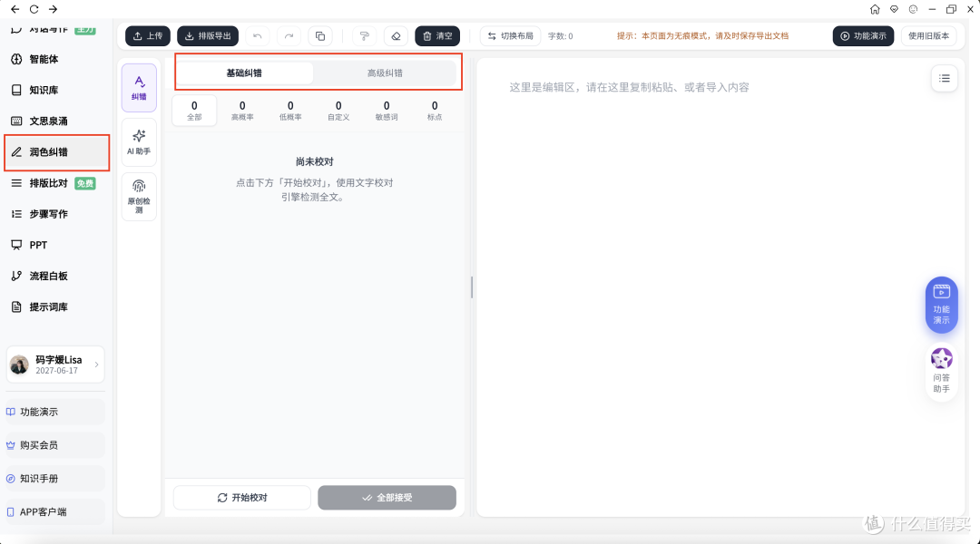980x544 pixels.
Task: Click into the editor text area placeholder
Action: [x=629, y=87]
